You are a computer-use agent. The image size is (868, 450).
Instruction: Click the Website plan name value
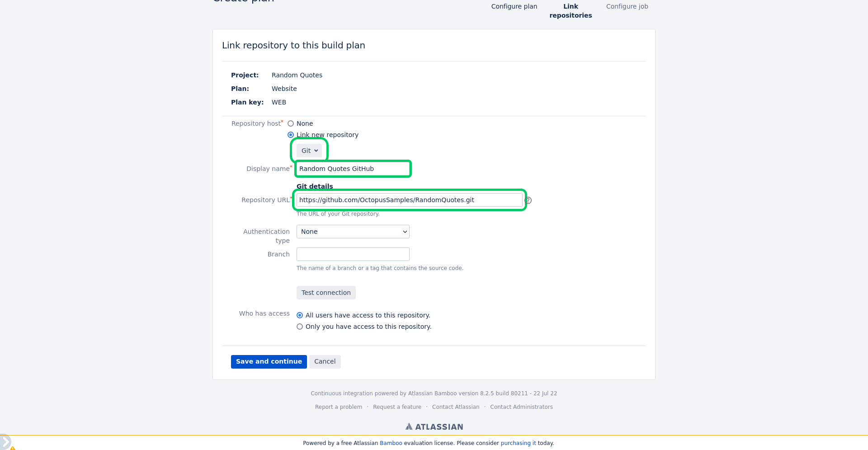coord(284,89)
